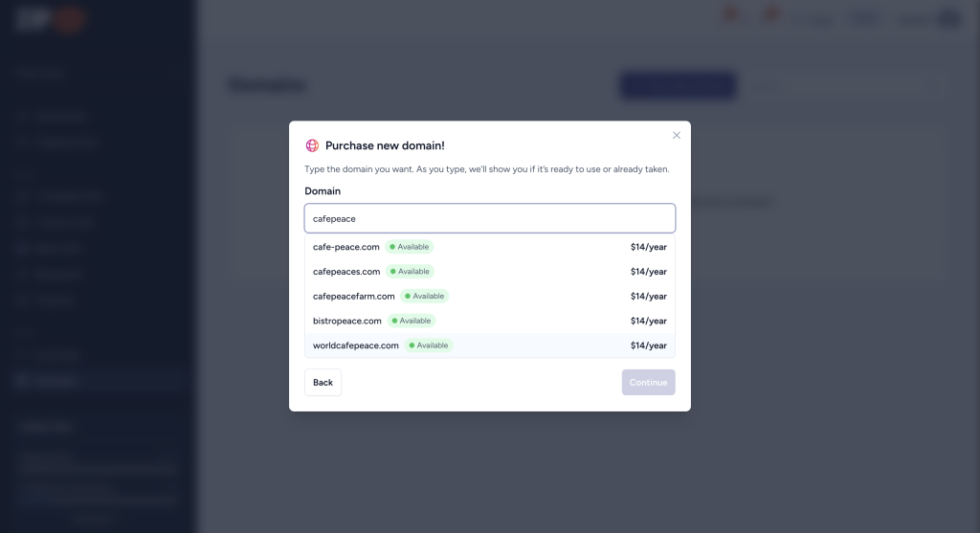
Task: Click the Available badge for cafepeacefarm.com
Action: (x=424, y=297)
